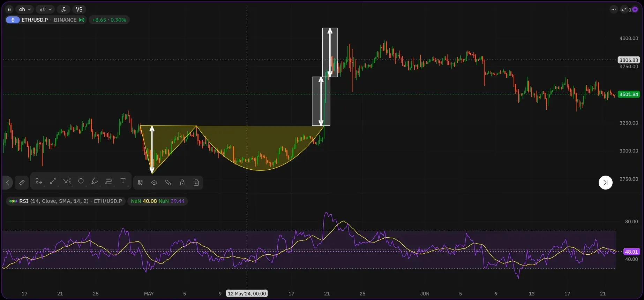The width and height of the screenshot is (644, 300).
Task: Click the live data broadcast indicator
Action: 82,20
